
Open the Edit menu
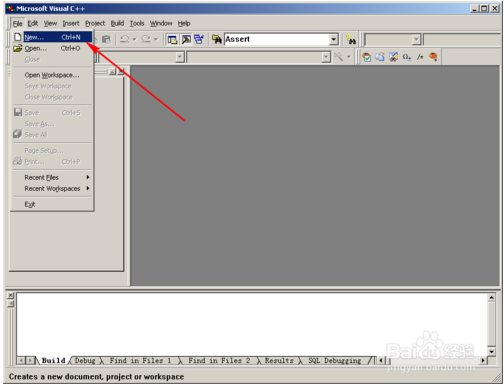tap(33, 23)
